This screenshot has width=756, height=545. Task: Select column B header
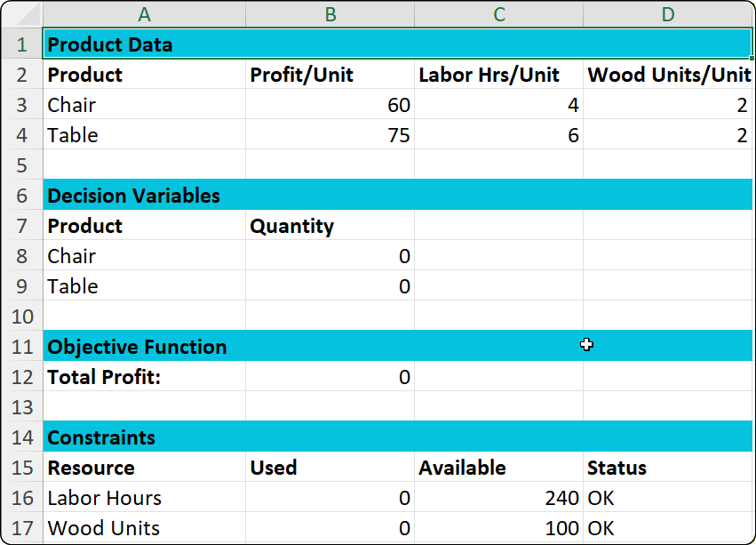point(330,14)
